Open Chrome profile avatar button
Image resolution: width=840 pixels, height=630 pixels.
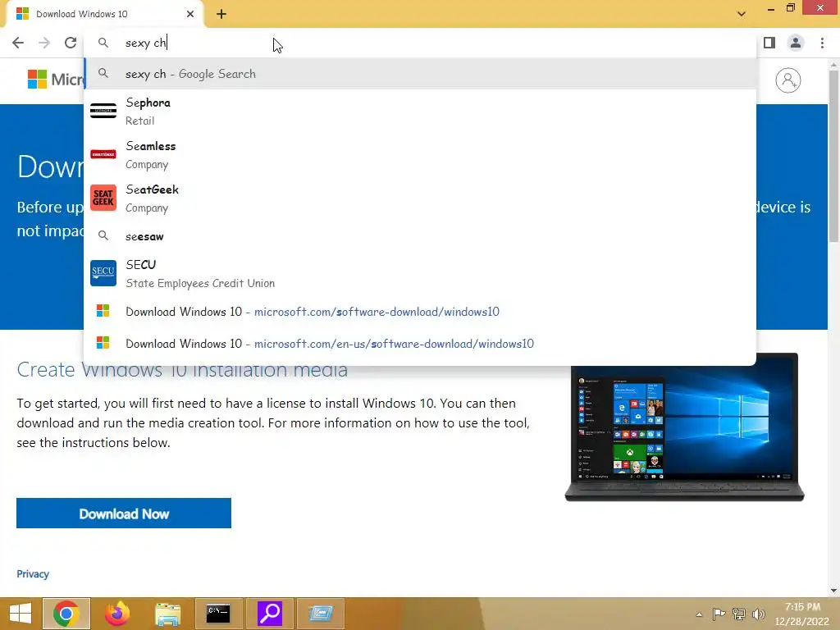796,43
